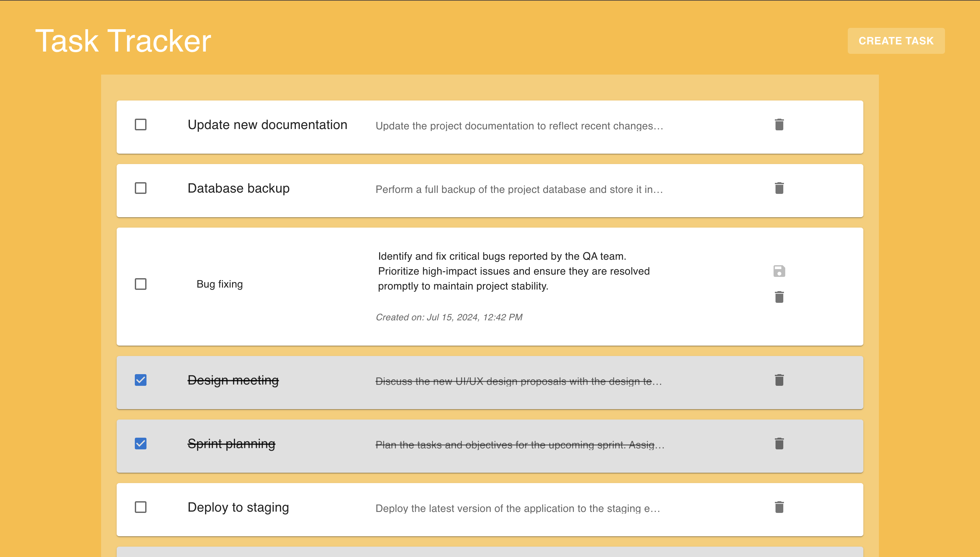Tick the Bug fixing checkbox

point(141,284)
